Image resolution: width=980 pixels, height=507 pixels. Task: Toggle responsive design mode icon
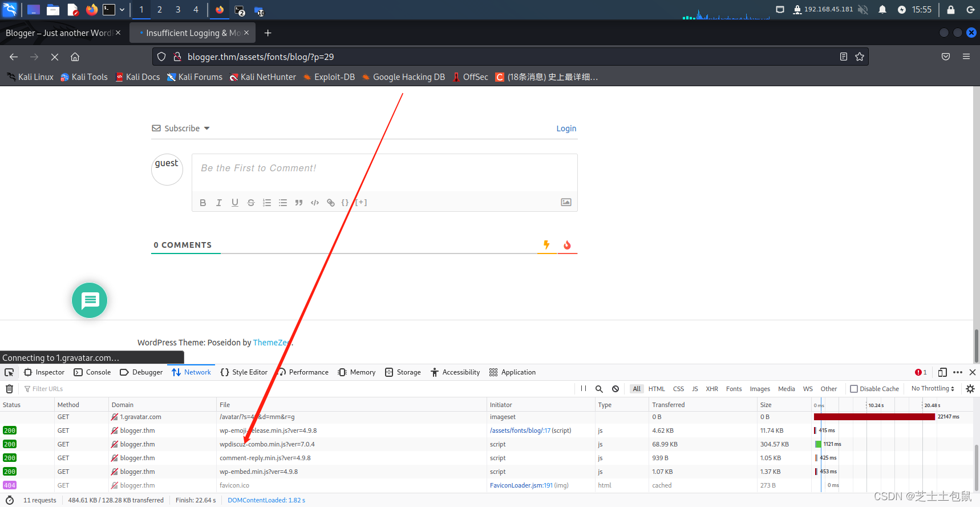pos(942,372)
